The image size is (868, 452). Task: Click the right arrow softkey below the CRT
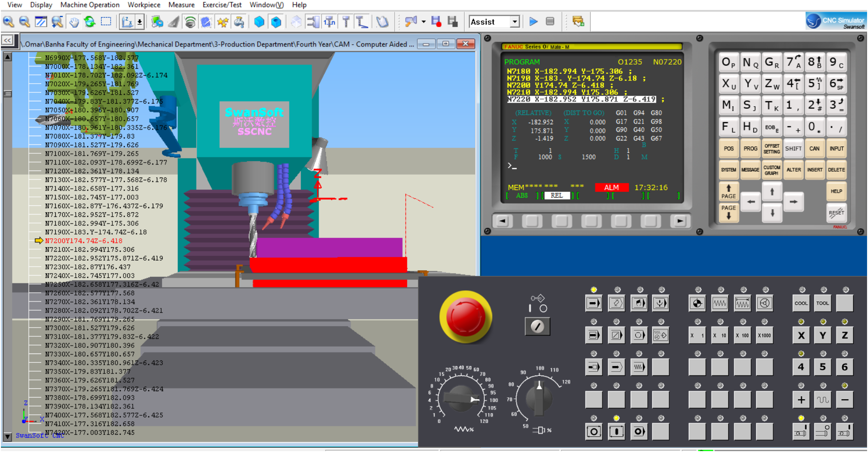680,221
